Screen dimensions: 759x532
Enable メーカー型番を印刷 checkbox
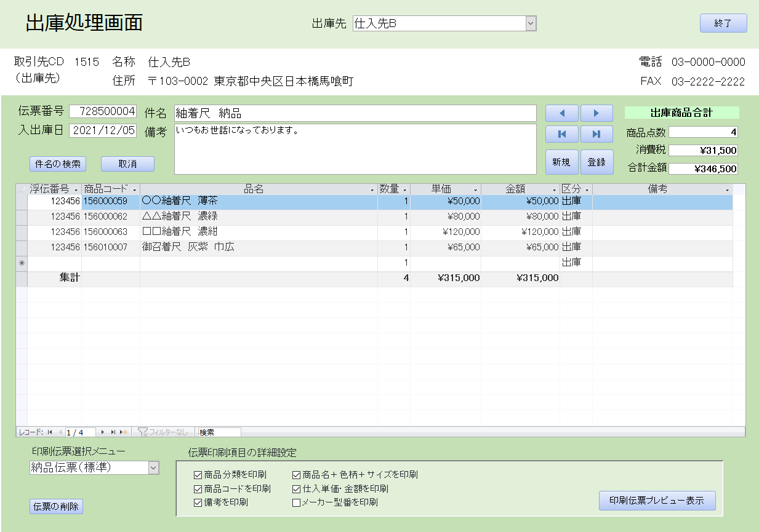tap(296, 502)
